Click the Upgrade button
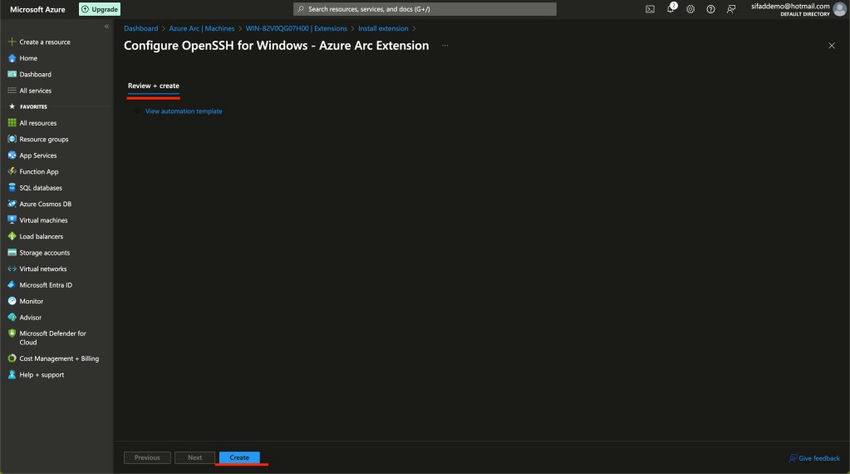 click(x=100, y=9)
